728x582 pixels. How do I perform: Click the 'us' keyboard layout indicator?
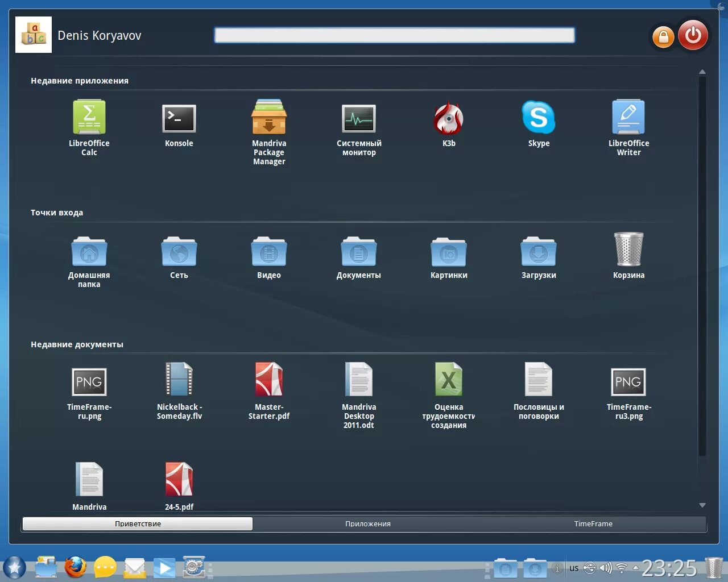(574, 568)
